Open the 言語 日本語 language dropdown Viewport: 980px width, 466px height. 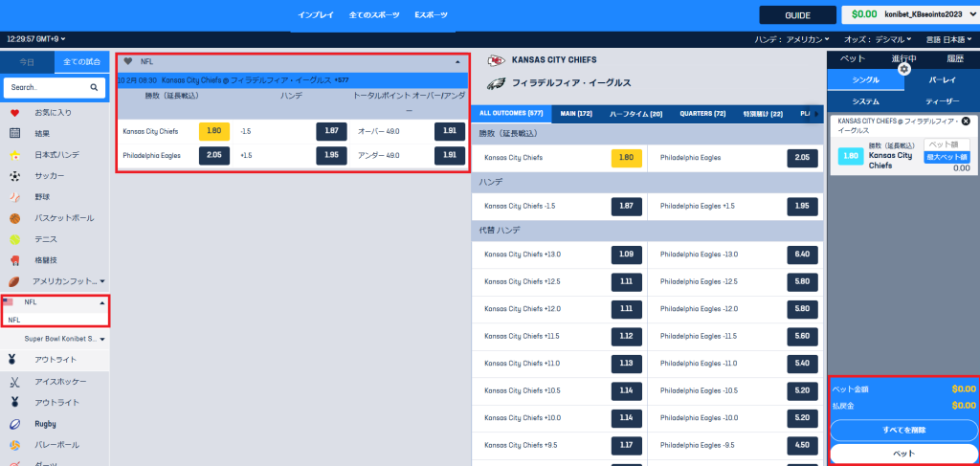pyautogui.click(x=949, y=39)
